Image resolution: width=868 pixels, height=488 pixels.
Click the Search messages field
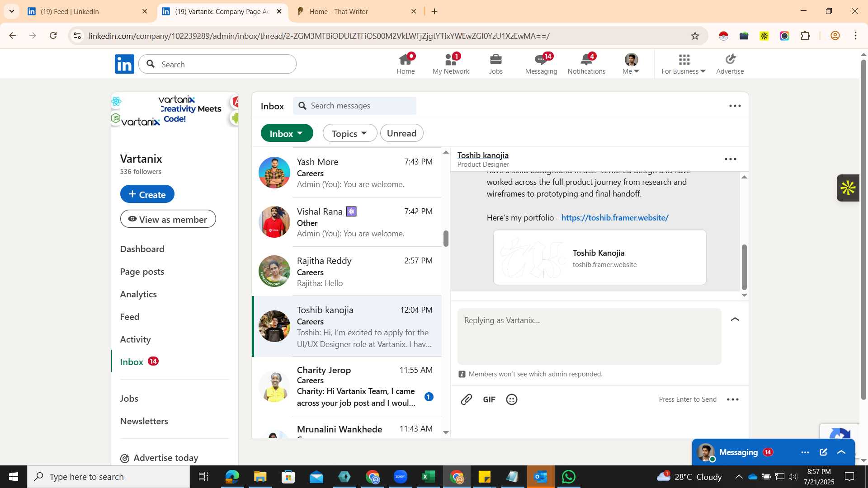click(354, 106)
